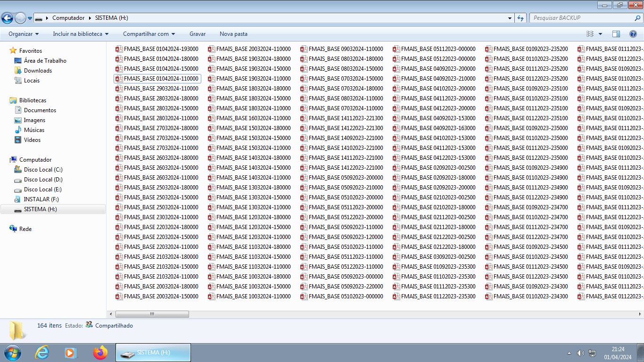
Task: Select file icon of FMAIS_BASE 20032024-110000
Action: (x=211, y=49)
